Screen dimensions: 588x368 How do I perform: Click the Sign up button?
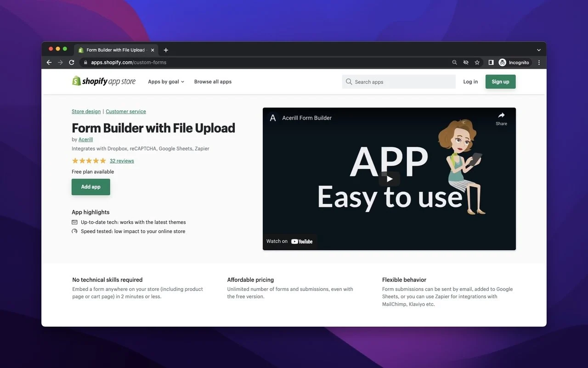500,82
